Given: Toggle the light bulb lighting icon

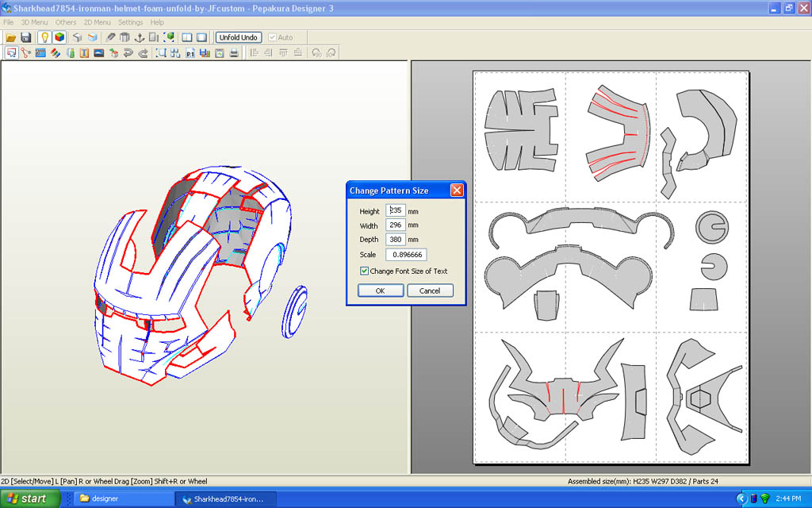Looking at the screenshot, I should coord(45,37).
